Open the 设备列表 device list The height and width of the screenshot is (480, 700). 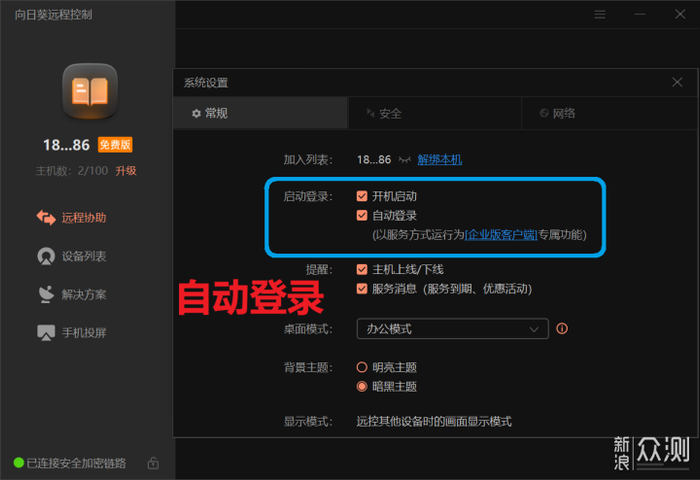[x=71, y=256]
